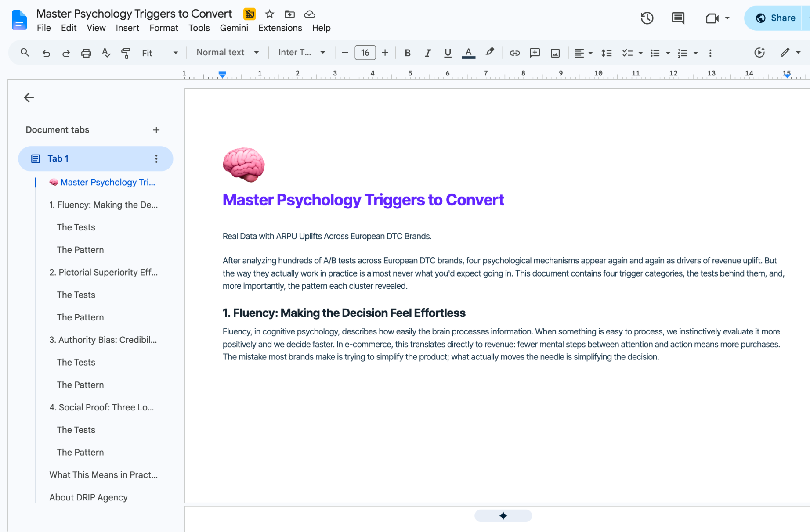Open the File menu

point(44,28)
